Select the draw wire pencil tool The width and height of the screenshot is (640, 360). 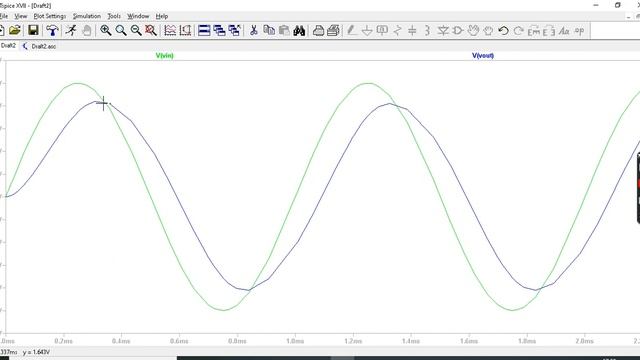351,30
